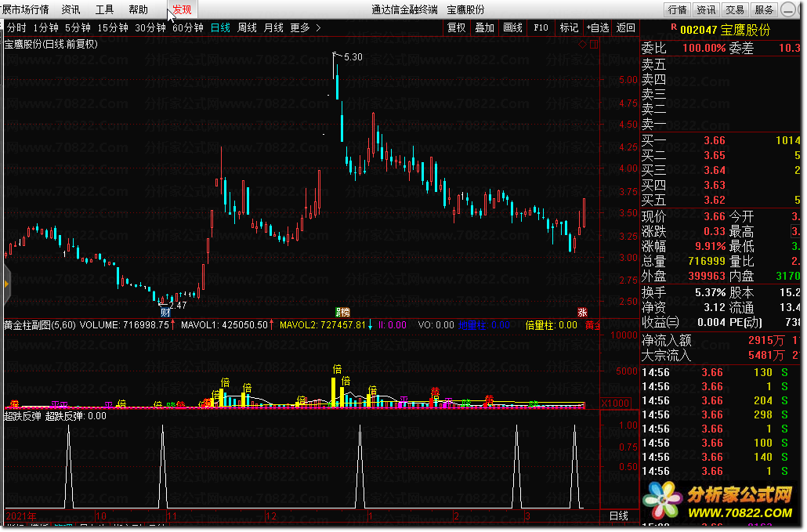
Task: Switch to the 30分钟 period
Action: tap(150, 27)
